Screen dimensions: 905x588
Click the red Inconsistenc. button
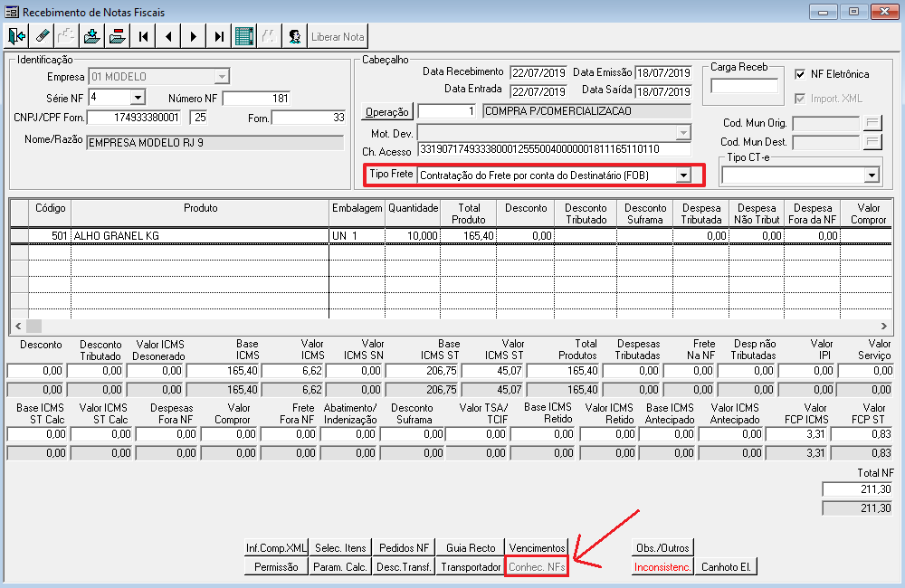662,566
